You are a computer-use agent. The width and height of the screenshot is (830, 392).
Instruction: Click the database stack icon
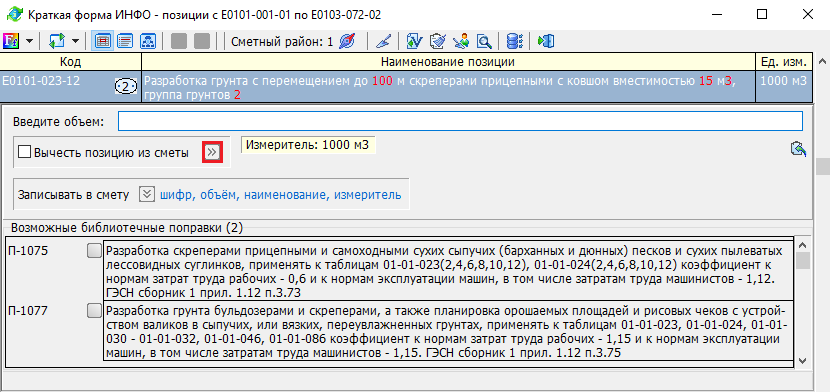pos(515,41)
